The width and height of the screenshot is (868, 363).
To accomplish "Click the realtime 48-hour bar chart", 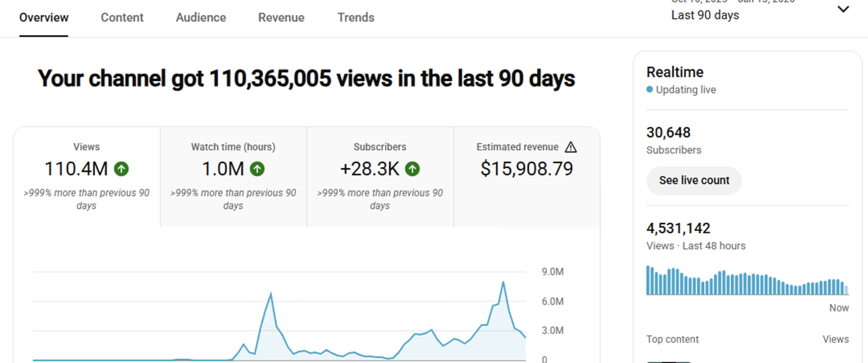I will (747, 280).
